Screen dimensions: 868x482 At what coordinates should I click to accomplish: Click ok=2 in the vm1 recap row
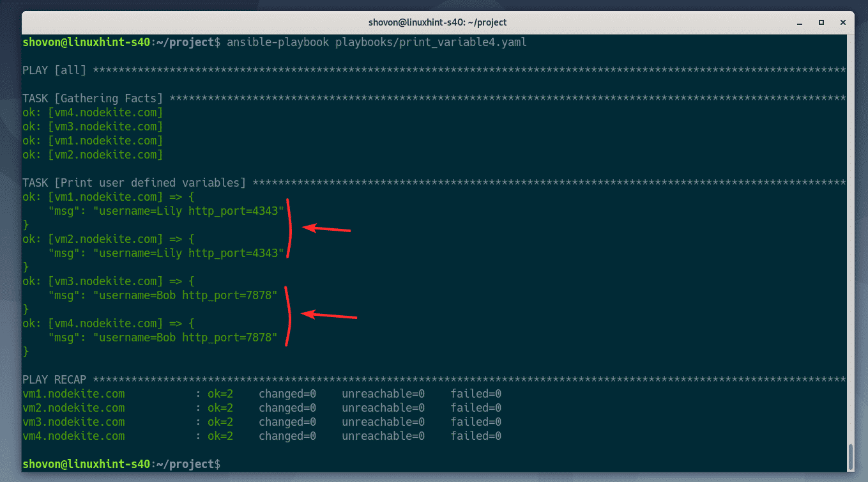220,394
